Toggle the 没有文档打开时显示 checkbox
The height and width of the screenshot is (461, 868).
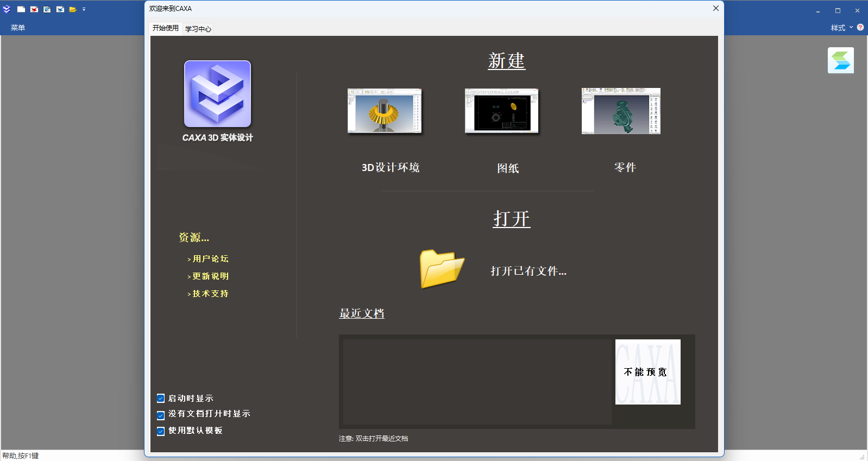tap(161, 415)
